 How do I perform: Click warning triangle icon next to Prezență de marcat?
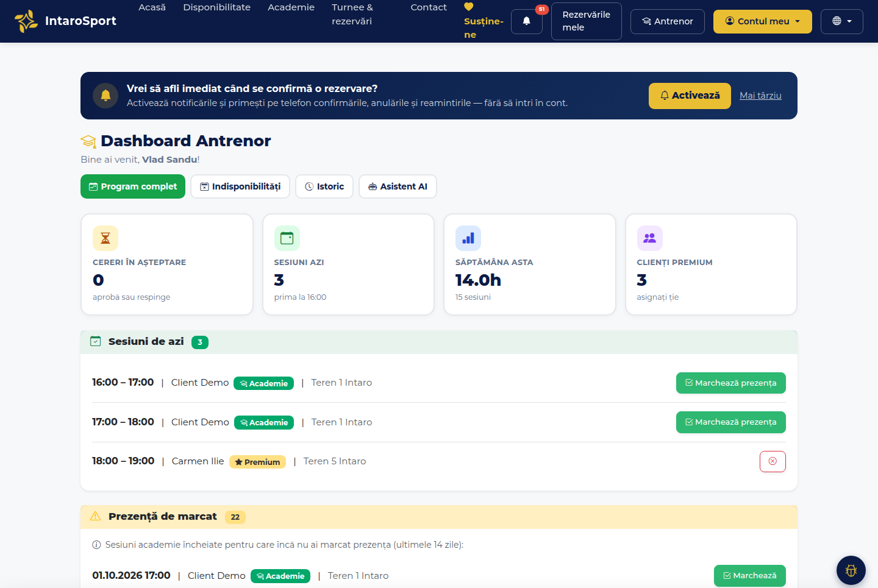96,516
